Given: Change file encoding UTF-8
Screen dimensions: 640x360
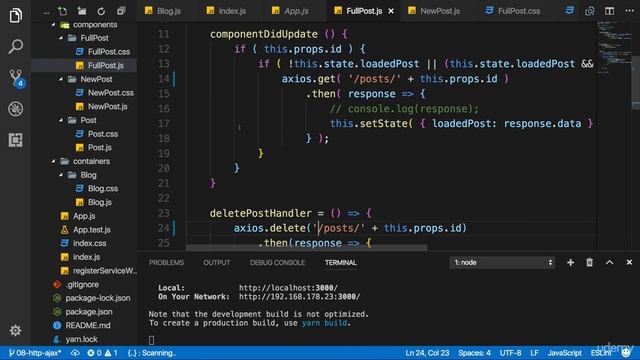Looking at the screenshot, I should 510,353.
